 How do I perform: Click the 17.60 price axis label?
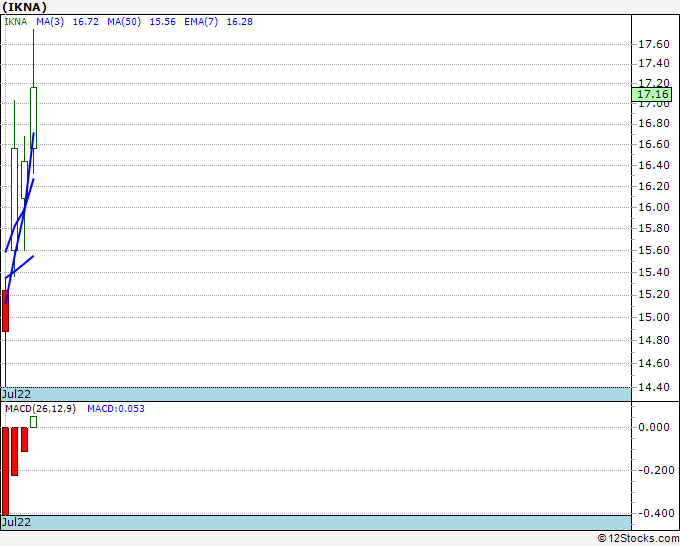click(654, 44)
